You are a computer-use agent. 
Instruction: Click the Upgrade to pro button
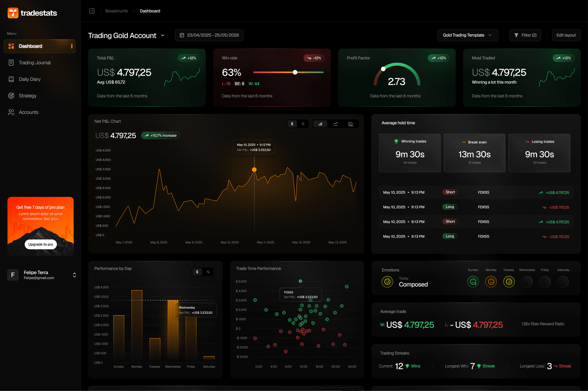[40, 244]
